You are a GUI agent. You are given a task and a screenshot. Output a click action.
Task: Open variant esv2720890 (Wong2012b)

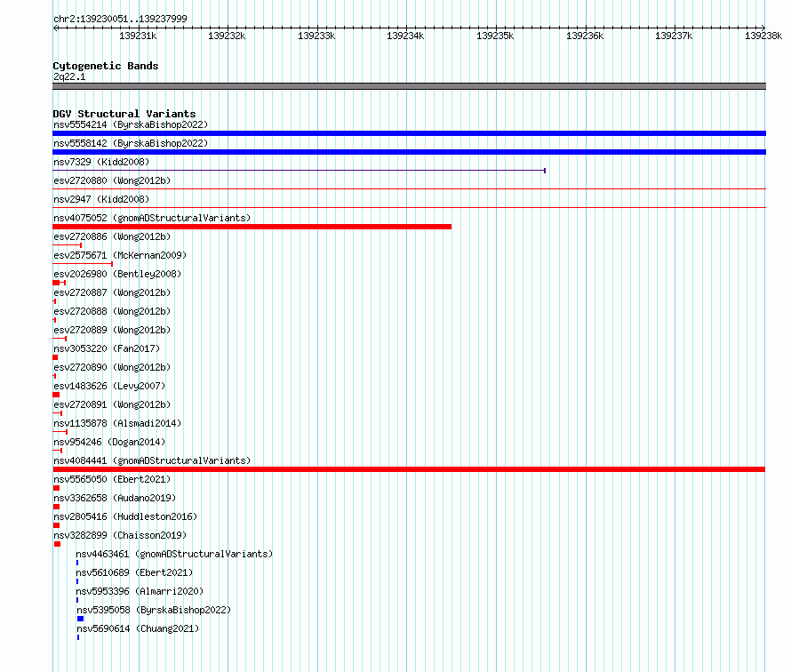click(x=112, y=367)
